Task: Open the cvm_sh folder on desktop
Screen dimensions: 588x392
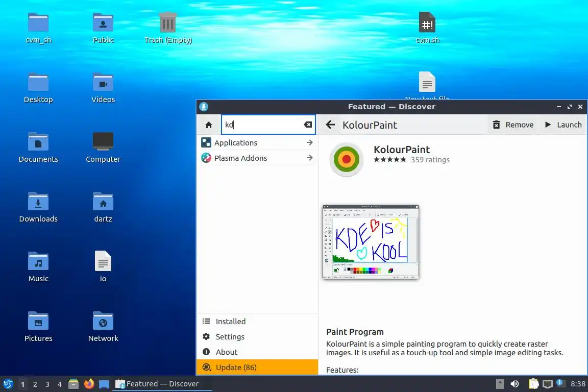Action: pyautogui.click(x=38, y=28)
